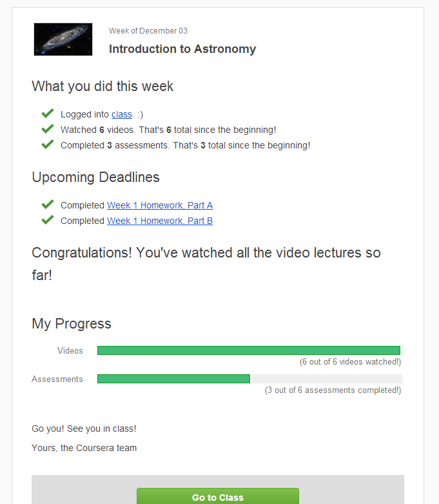Screen dimensions: 439x504
Task: Click the Videos progress bar
Action: 249,350
